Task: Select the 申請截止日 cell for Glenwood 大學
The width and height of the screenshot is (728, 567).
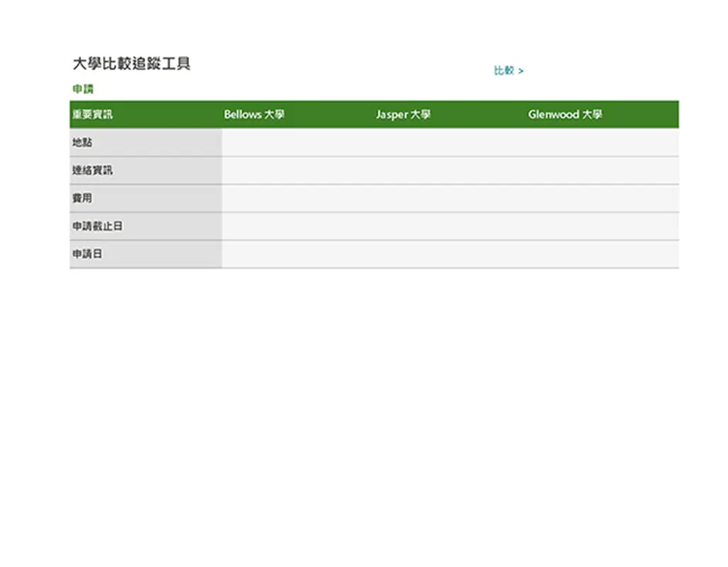Action: click(602, 226)
